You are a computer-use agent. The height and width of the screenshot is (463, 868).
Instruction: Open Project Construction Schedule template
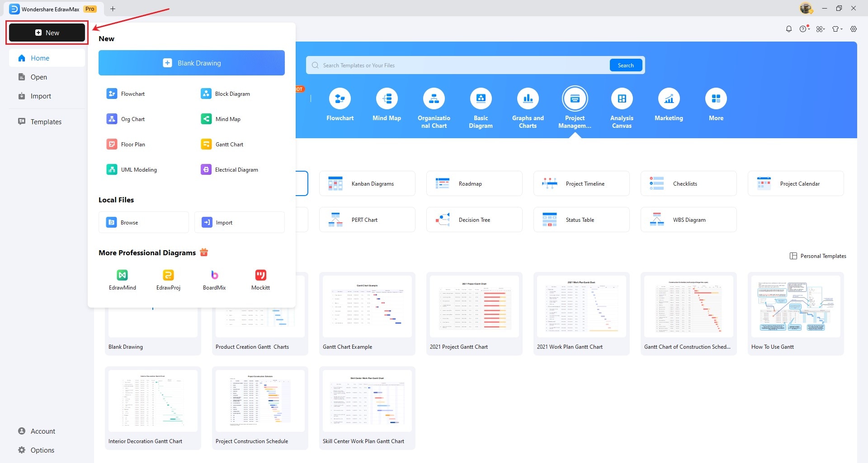pos(260,408)
